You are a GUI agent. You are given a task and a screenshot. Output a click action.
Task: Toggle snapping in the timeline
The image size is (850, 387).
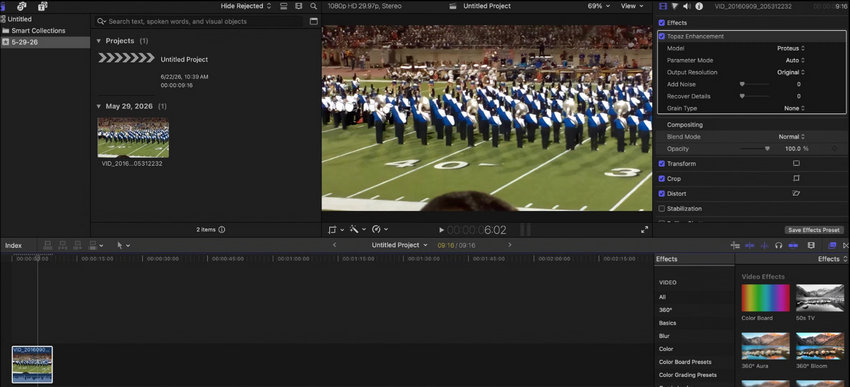[x=793, y=245]
